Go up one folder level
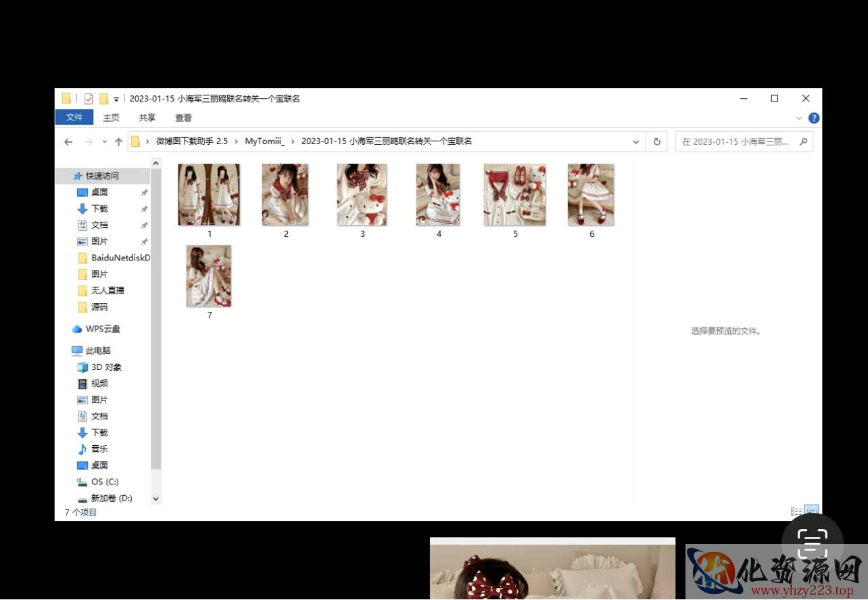The image size is (868, 600). point(118,142)
